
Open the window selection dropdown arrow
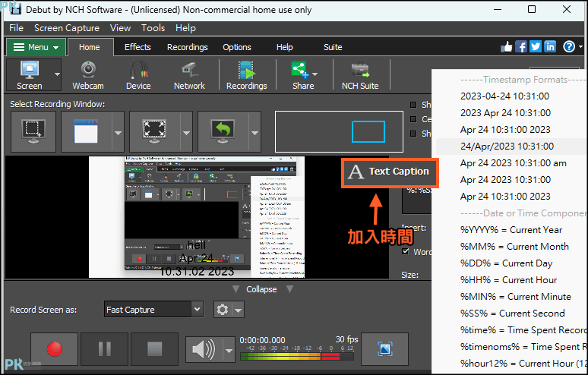coord(118,133)
